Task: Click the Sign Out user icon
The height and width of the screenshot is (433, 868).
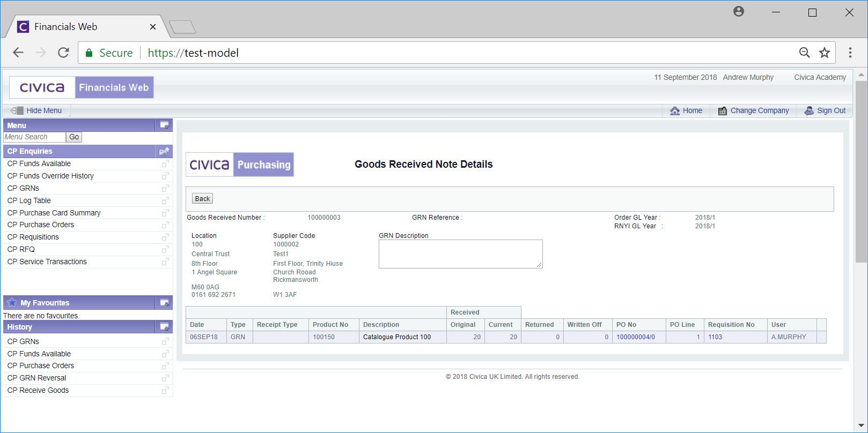Action: tap(809, 110)
